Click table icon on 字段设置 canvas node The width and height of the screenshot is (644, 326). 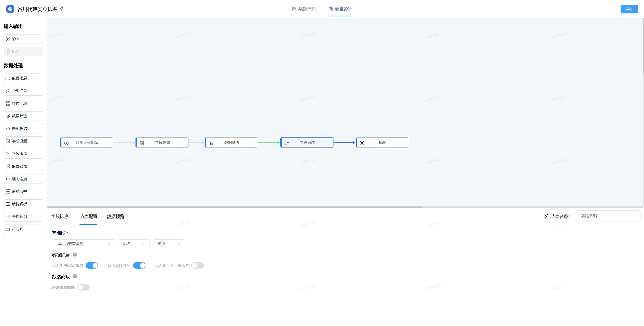coord(142,143)
